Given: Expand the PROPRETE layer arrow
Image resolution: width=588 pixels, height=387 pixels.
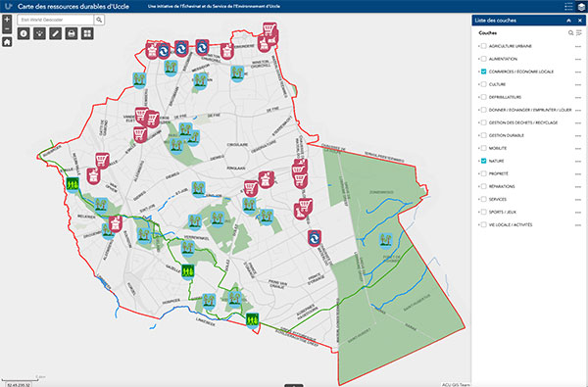Looking at the screenshot, I should [479, 173].
